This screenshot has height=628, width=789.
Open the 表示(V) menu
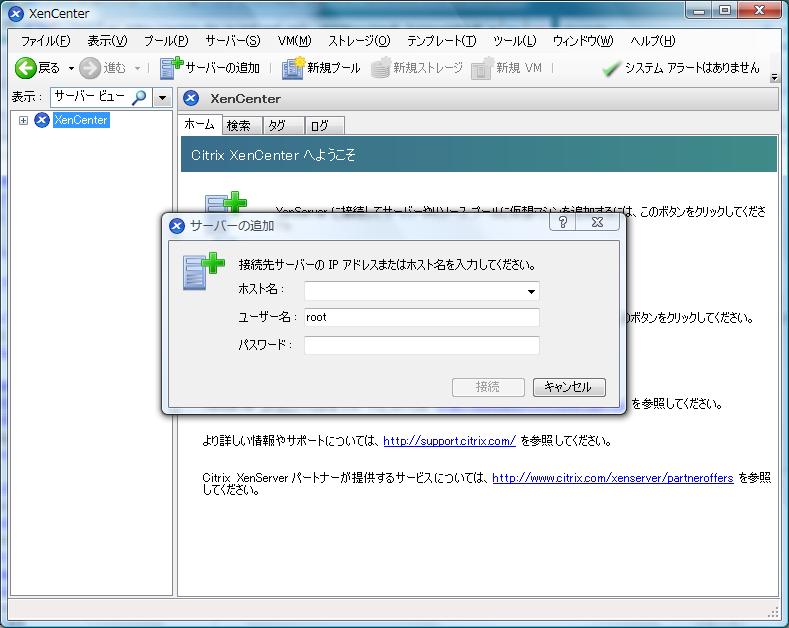[107, 41]
